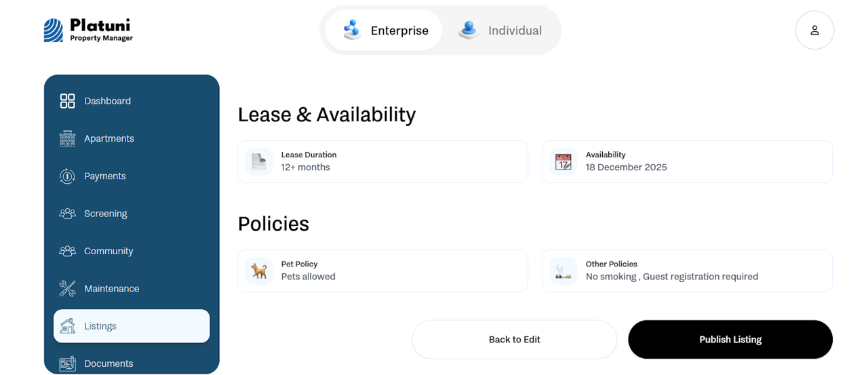Image resolution: width=868 pixels, height=375 pixels.
Task: Click Back to Edit button
Action: (x=515, y=340)
